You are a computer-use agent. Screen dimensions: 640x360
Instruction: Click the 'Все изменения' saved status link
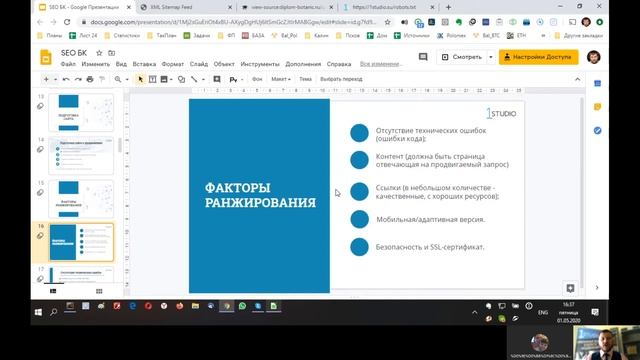[x=381, y=64]
